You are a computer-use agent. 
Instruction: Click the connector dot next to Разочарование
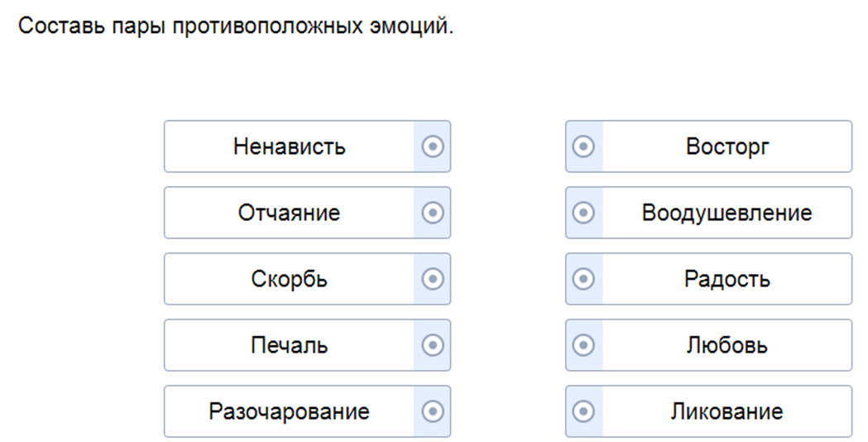[x=432, y=411]
